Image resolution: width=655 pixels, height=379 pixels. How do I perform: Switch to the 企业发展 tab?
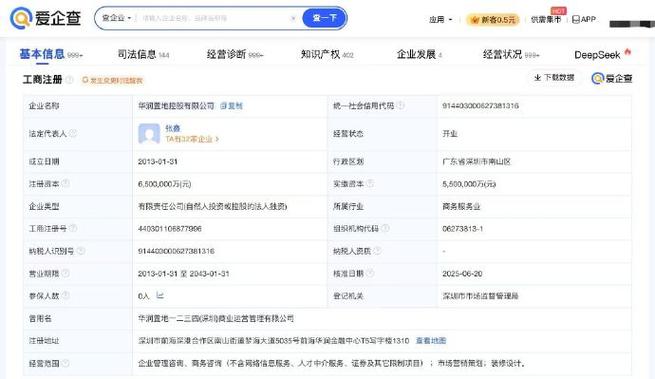pyautogui.click(x=419, y=54)
